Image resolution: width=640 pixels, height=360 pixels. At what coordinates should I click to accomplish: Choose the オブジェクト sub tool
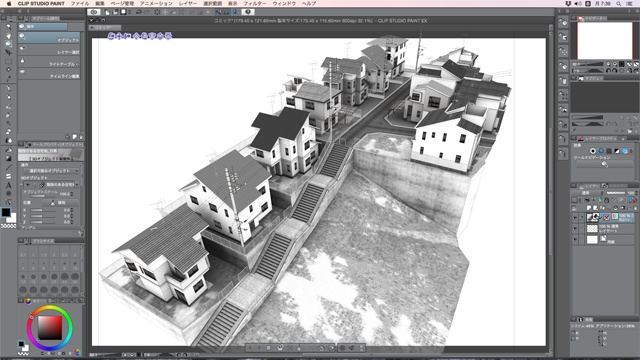(x=49, y=38)
